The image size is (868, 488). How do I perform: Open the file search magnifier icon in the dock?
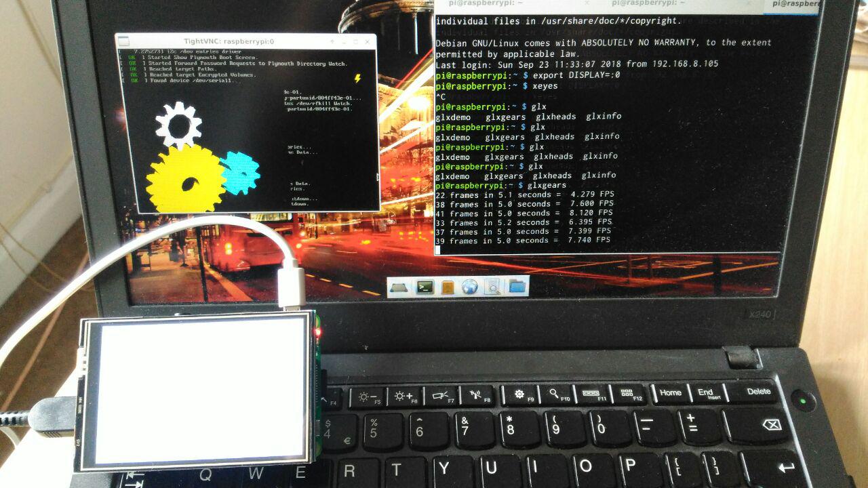click(x=493, y=287)
